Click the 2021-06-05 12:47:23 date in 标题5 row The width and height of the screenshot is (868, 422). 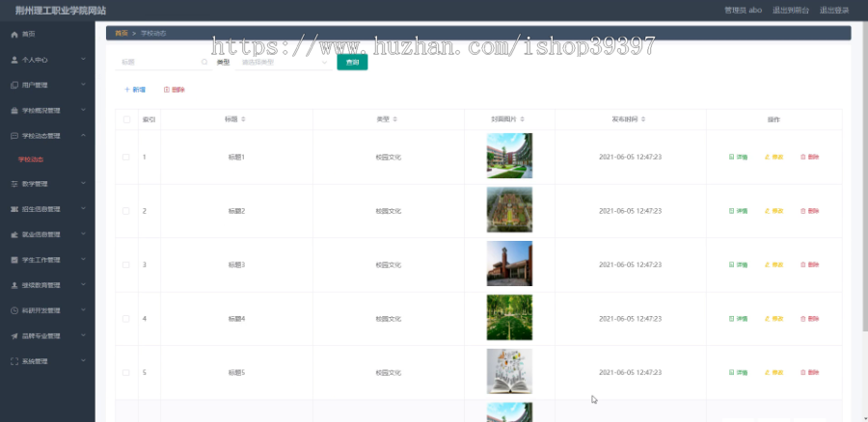click(630, 372)
